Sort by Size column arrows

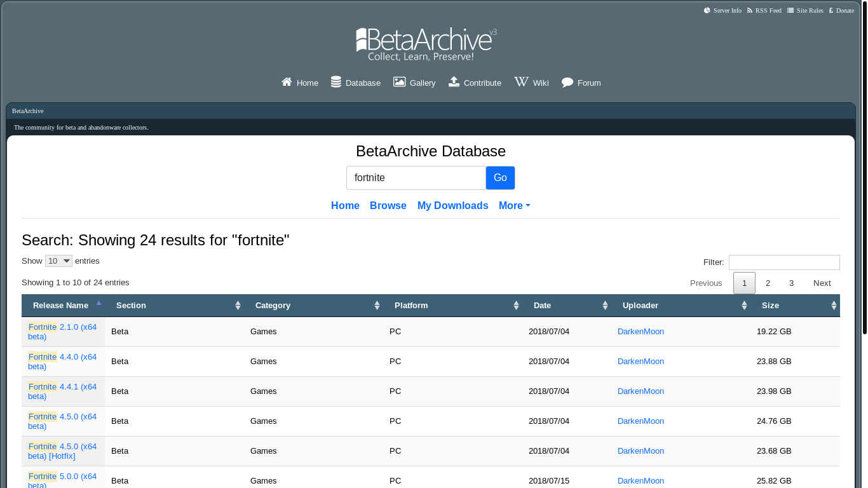tap(834, 306)
